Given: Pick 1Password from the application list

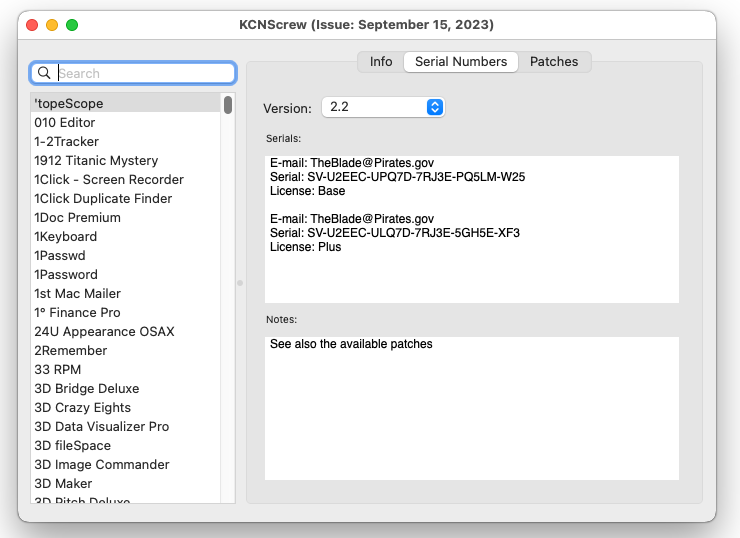Looking at the screenshot, I should pyautogui.click(x=126, y=275).
